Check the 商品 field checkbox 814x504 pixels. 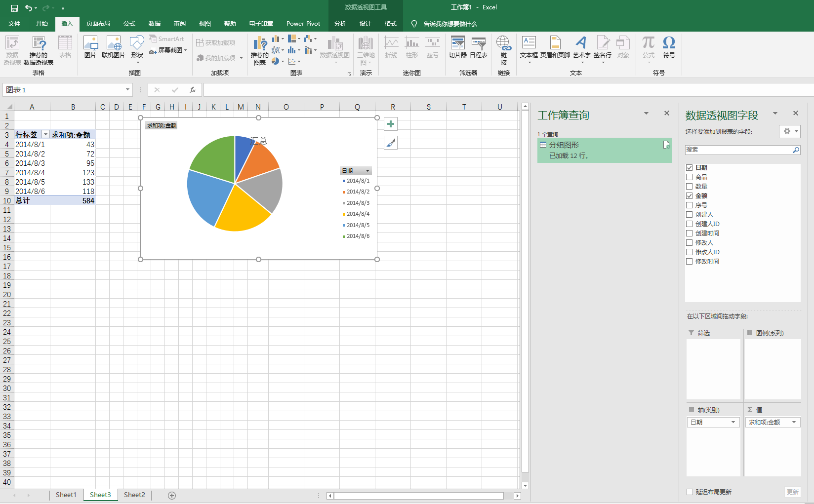(689, 177)
